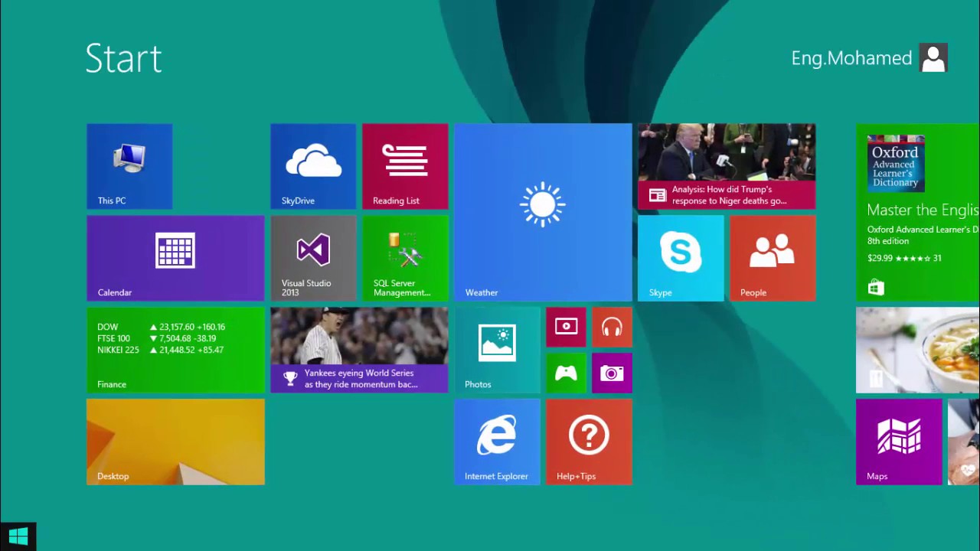
Task: Launch Skype from its tile
Action: (x=681, y=258)
